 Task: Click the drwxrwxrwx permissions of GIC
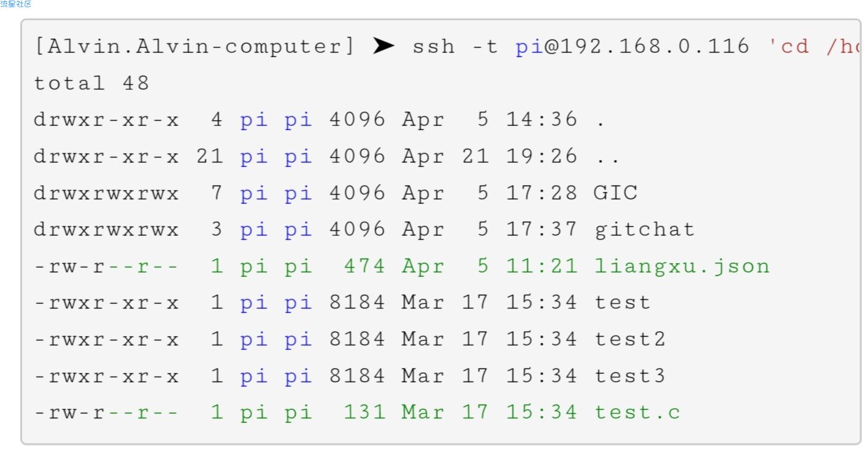[x=106, y=193]
